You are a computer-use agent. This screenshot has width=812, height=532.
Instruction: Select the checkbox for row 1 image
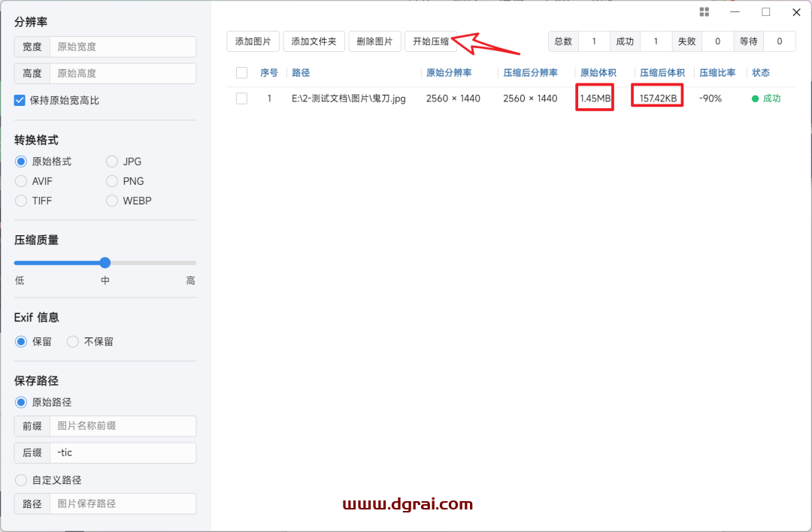pyautogui.click(x=241, y=98)
